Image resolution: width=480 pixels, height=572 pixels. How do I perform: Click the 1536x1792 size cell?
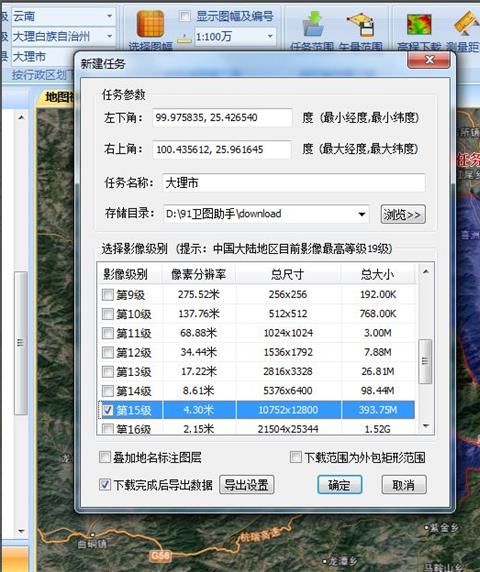pos(288,352)
